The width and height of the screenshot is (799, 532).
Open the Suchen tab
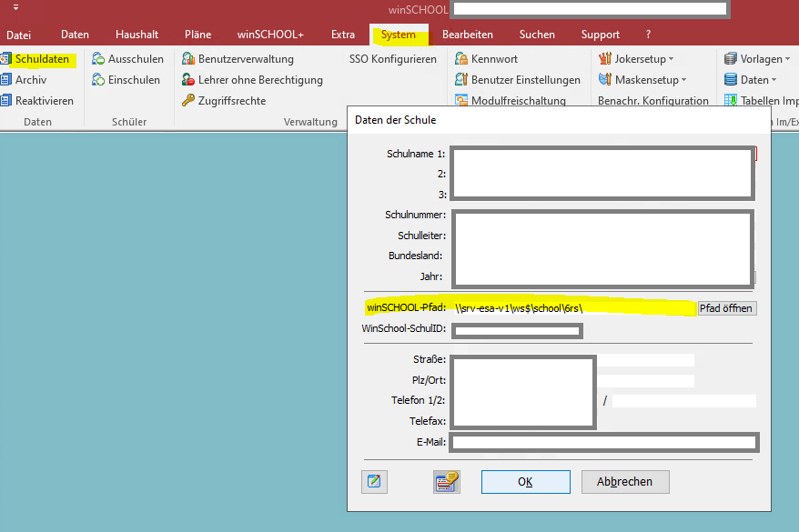click(537, 35)
